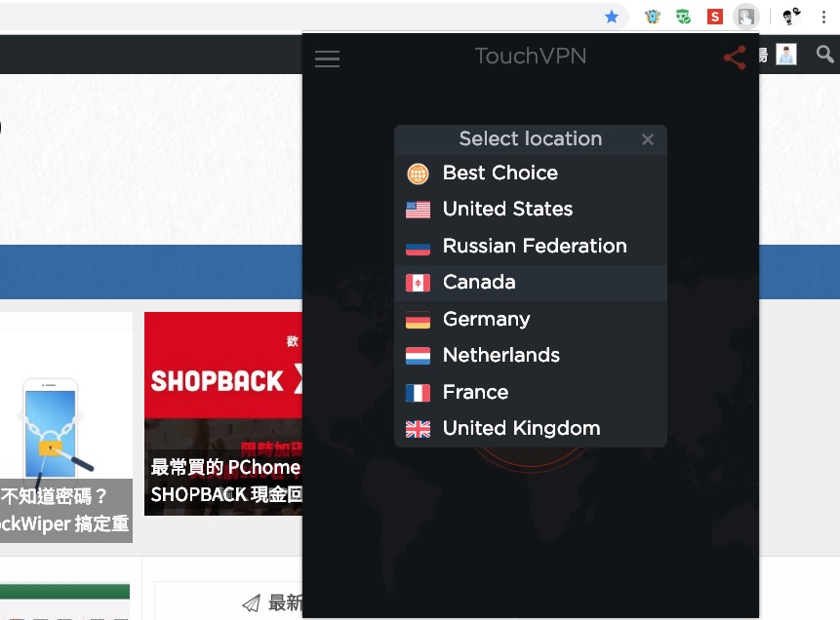
Task: Open the TouchVPN extension toolbar icon
Action: [745, 17]
